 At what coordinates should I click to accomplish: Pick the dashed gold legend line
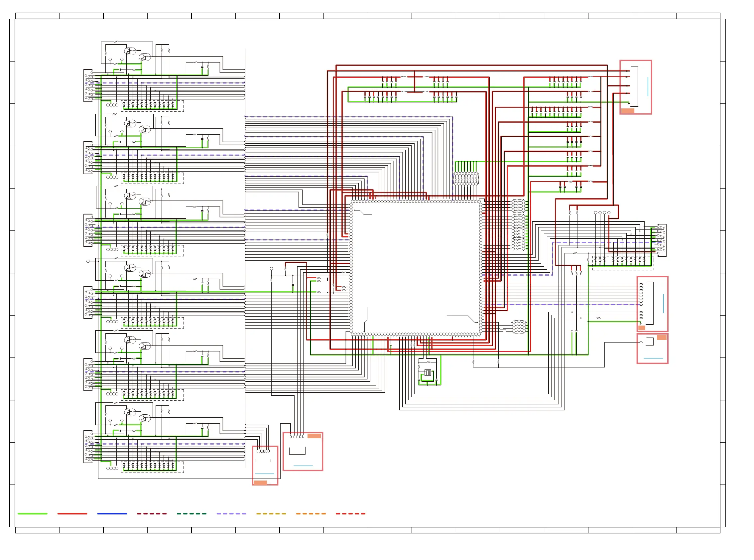(x=271, y=513)
